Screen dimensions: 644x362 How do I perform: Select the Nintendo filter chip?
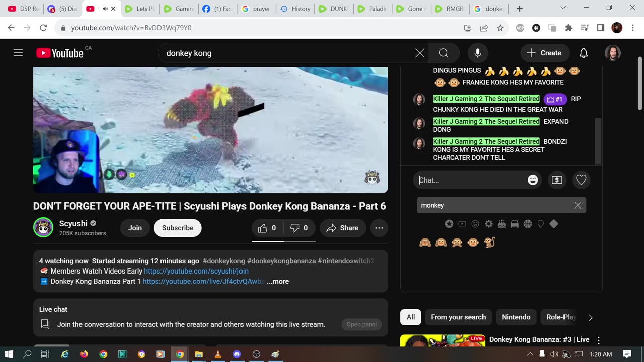516,317
